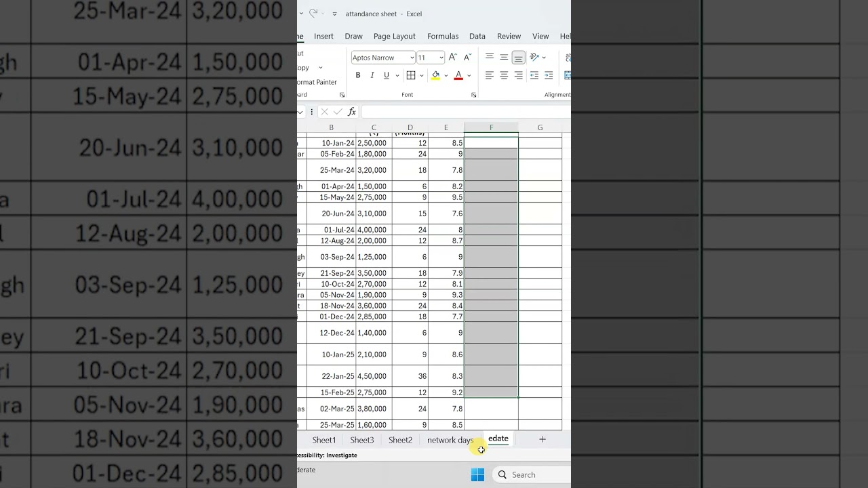The image size is (868, 488).
Task: Click cell with value 36 months
Action: (410, 376)
